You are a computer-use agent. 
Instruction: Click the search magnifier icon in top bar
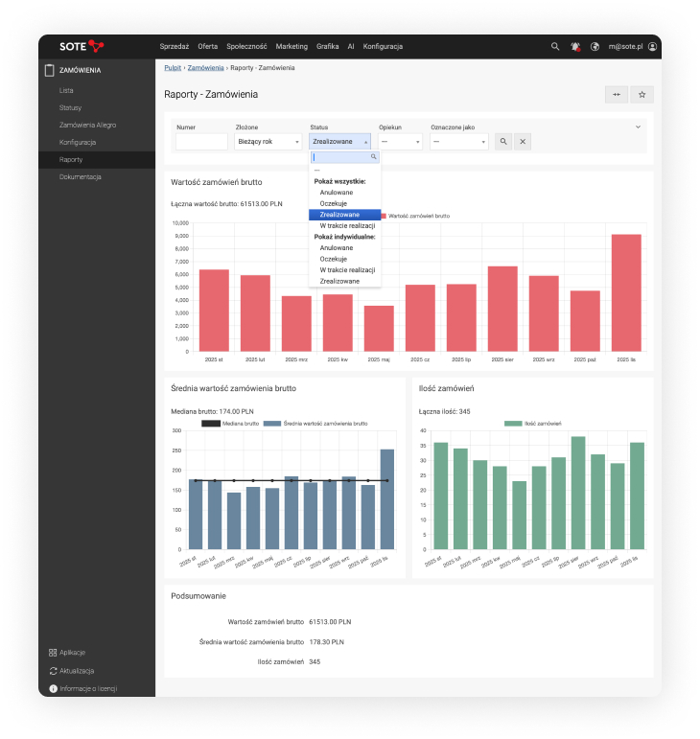pyautogui.click(x=555, y=46)
